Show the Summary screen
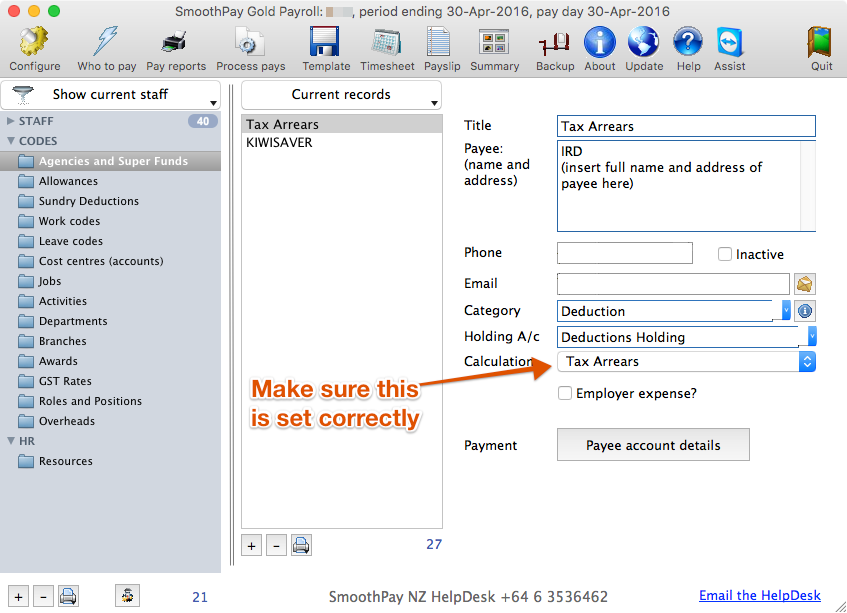 click(494, 49)
